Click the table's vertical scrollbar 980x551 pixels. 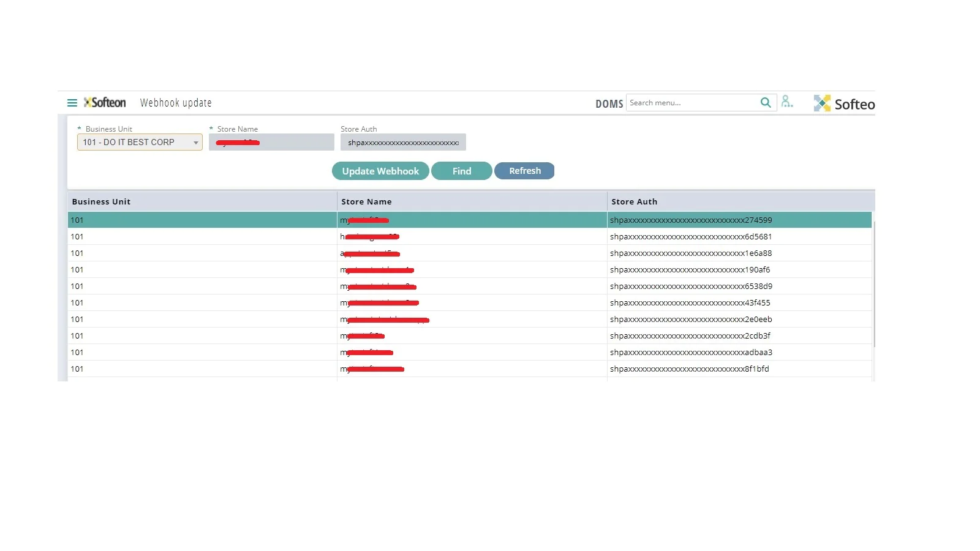tap(874, 282)
